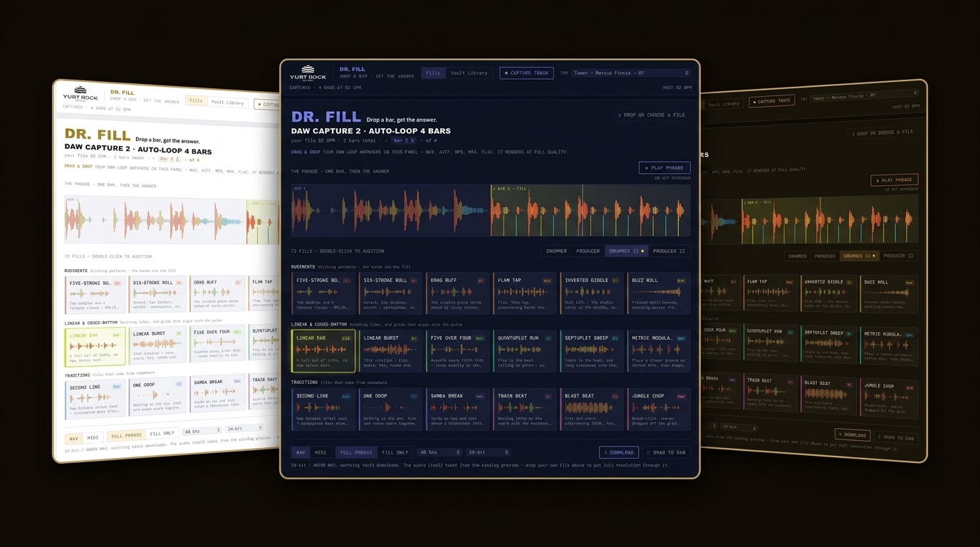Select the Second Line card in center window
980x547 pixels.
[x=324, y=410]
